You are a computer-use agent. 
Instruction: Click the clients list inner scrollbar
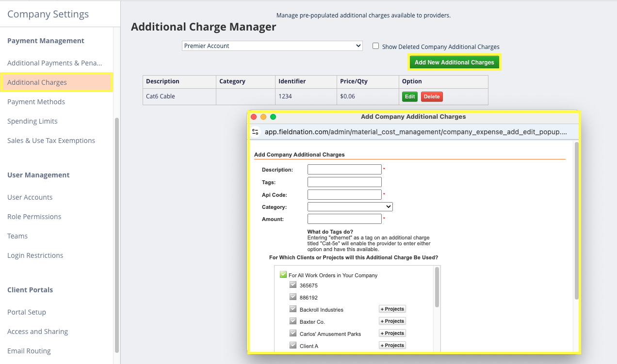click(437, 287)
